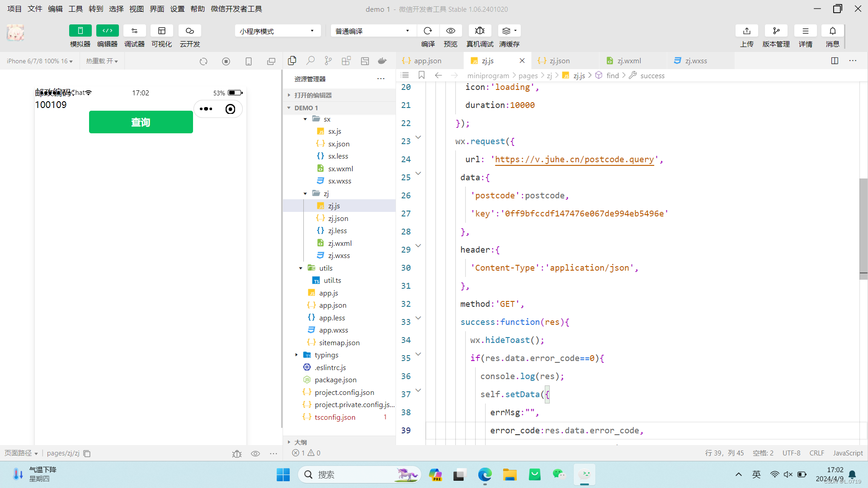Open the Source Control icon
This screenshot has height=488, width=868.
328,61
